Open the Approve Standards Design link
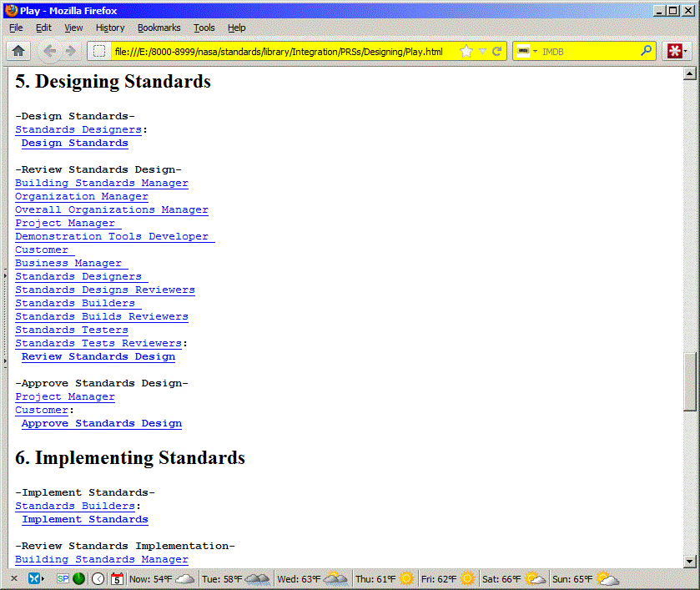 [102, 423]
